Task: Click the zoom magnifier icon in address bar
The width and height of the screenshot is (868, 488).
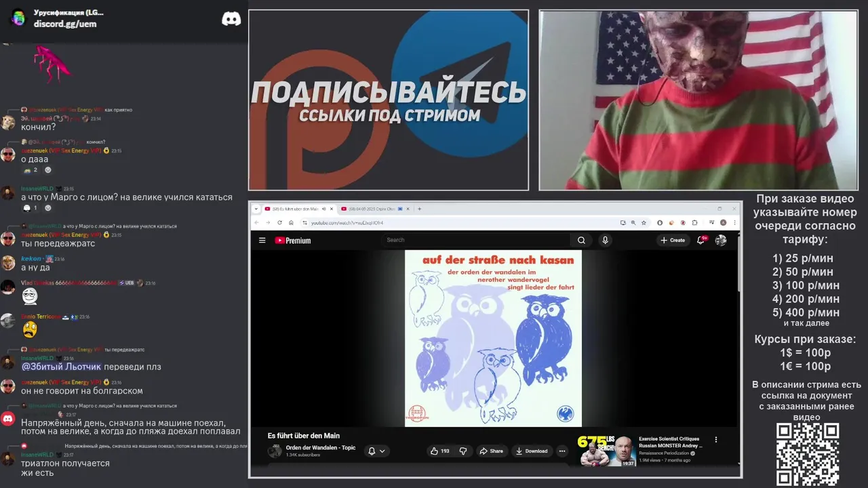Action: (x=633, y=222)
